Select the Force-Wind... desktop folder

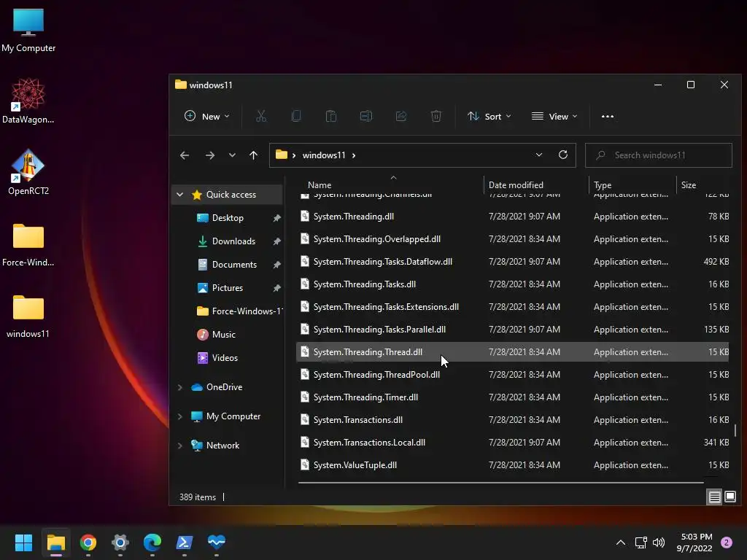coord(28,244)
